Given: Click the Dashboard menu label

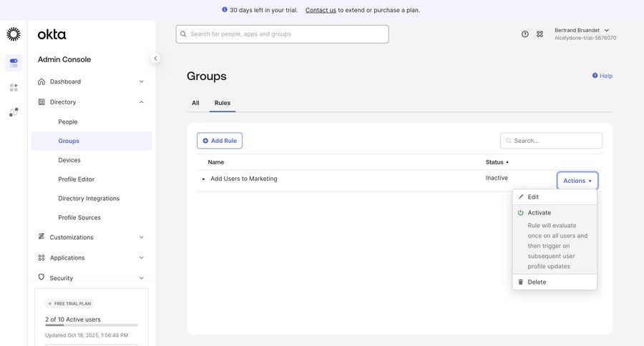Looking at the screenshot, I should (x=65, y=81).
